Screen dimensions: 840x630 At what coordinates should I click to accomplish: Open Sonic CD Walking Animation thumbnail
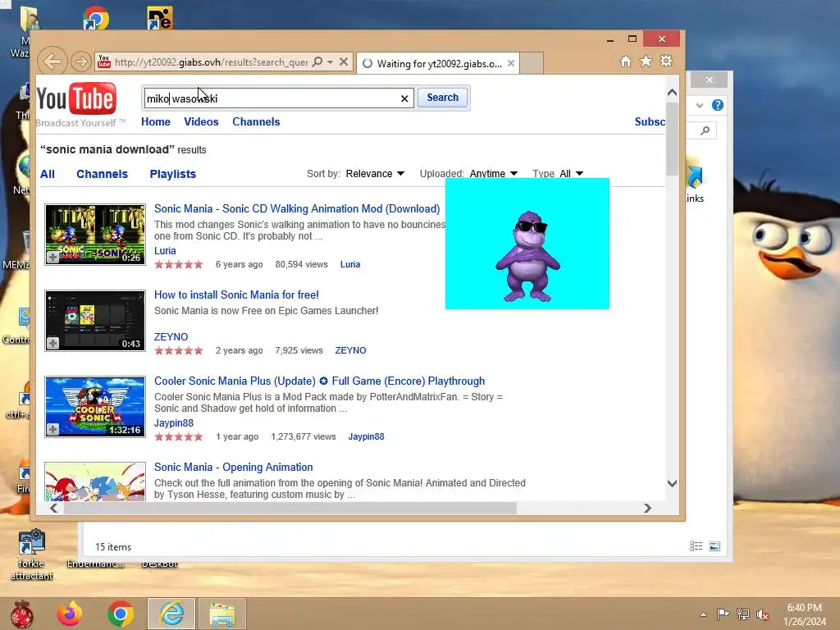(x=95, y=234)
